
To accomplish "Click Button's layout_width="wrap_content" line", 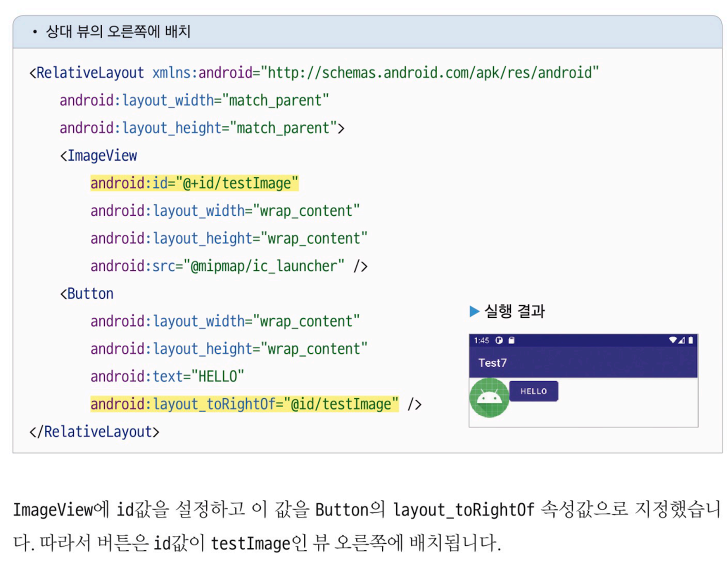I will click(x=225, y=321).
